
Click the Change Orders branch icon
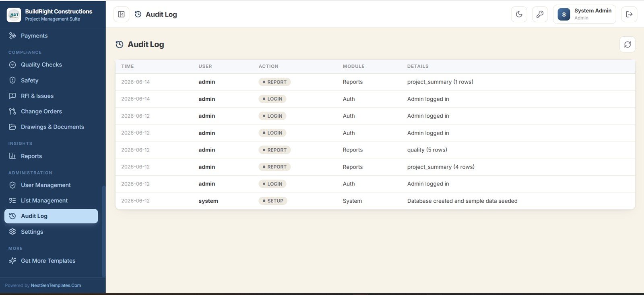click(x=12, y=111)
